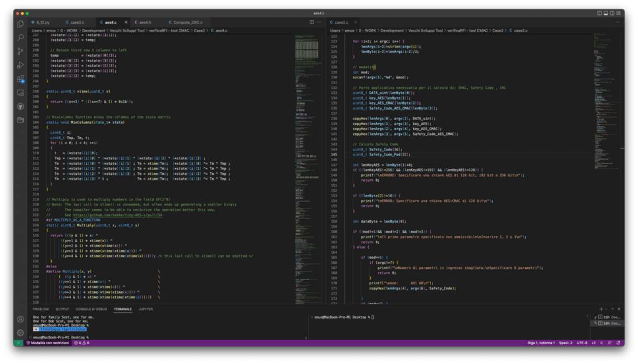Click the feedback icon in status bar
The width and height of the screenshot is (638, 364).
click(x=609, y=343)
